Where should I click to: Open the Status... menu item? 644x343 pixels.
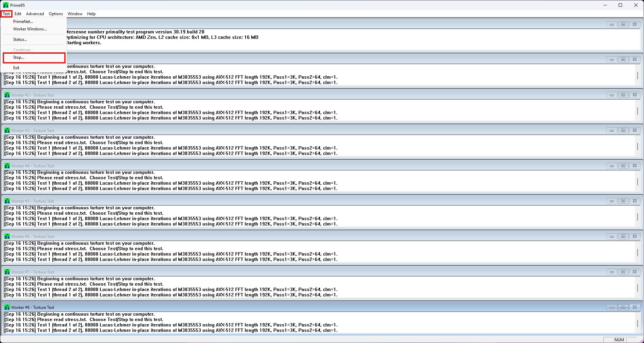click(x=20, y=39)
